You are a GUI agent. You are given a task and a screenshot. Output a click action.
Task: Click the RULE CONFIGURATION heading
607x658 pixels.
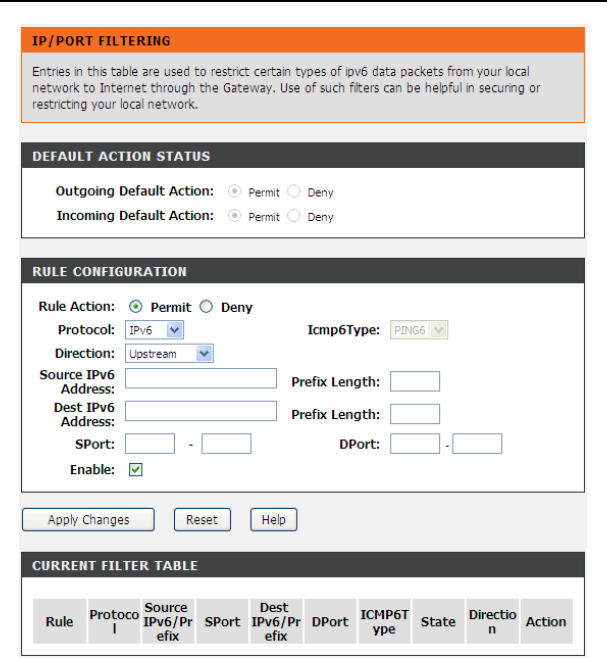coord(110,272)
